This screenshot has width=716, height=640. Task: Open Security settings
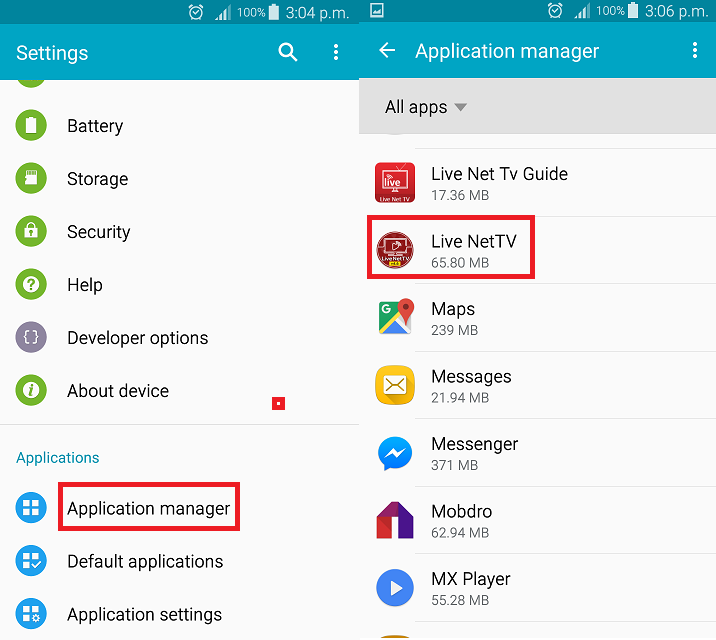pyautogui.click(x=179, y=231)
